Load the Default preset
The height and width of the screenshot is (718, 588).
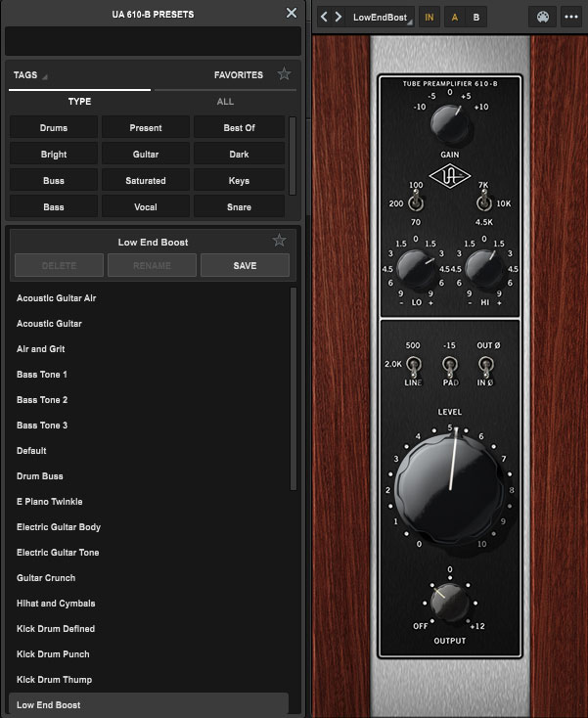click(x=149, y=451)
